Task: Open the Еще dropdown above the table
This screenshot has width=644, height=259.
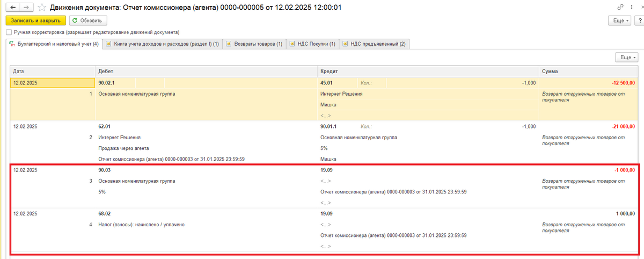Action: [627, 57]
